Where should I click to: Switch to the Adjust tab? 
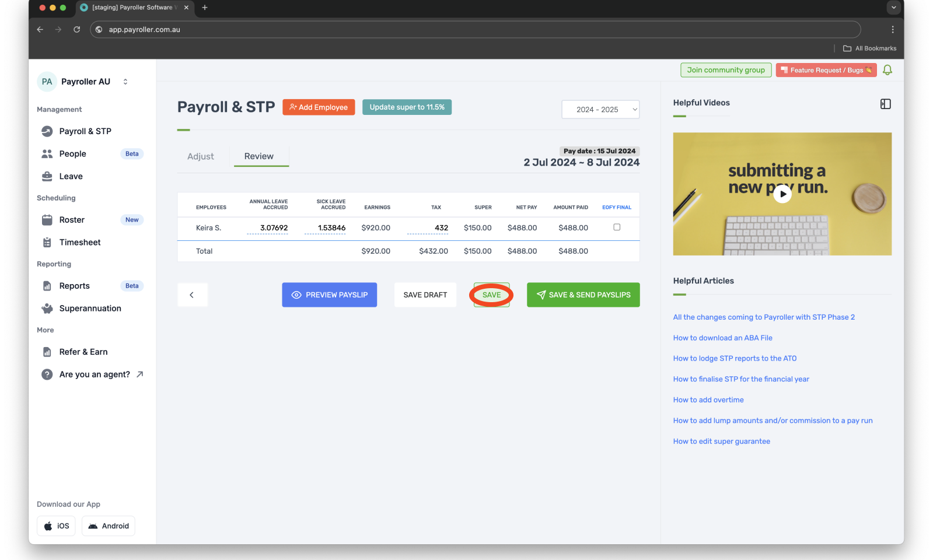tap(201, 156)
